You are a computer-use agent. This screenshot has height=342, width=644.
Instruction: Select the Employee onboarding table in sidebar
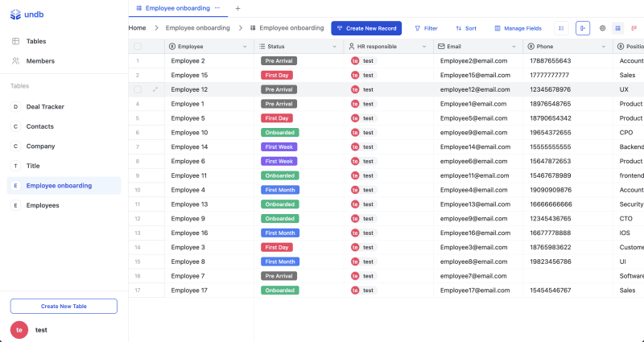coord(64,186)
